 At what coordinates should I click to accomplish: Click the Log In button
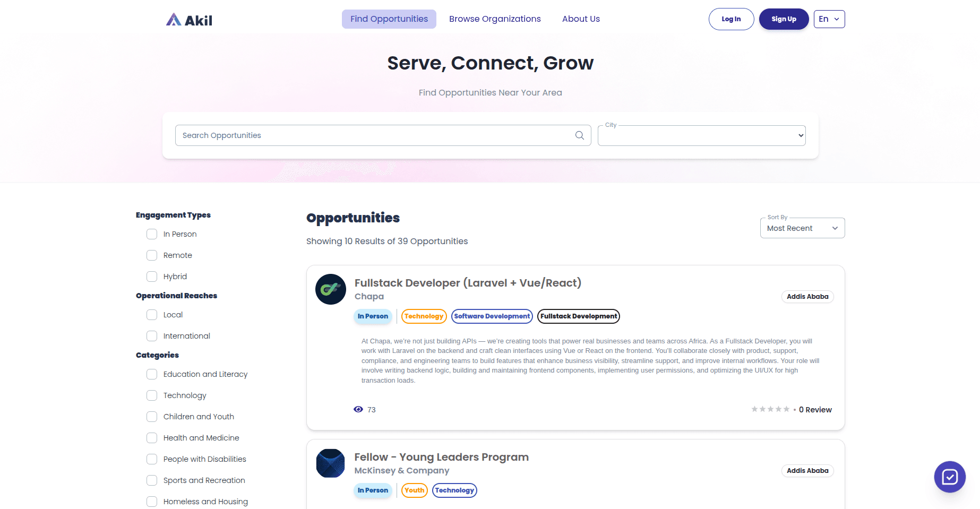(x=731, y=19)
